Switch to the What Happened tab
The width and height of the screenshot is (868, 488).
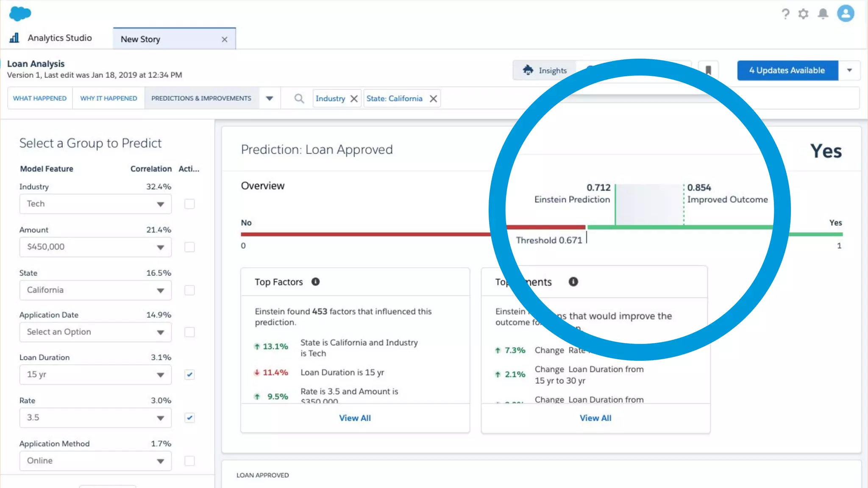click(x=40, y=98)
